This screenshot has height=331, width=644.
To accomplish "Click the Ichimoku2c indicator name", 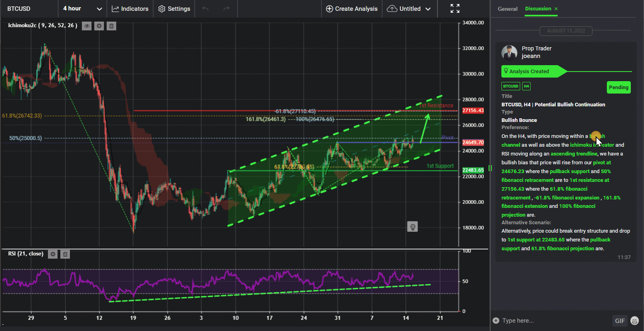I will 42,26.
